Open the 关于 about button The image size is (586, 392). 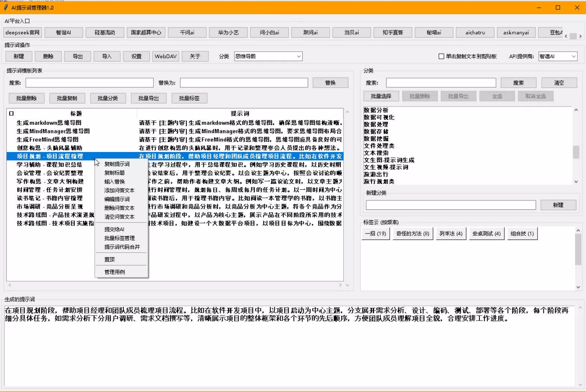195,56
